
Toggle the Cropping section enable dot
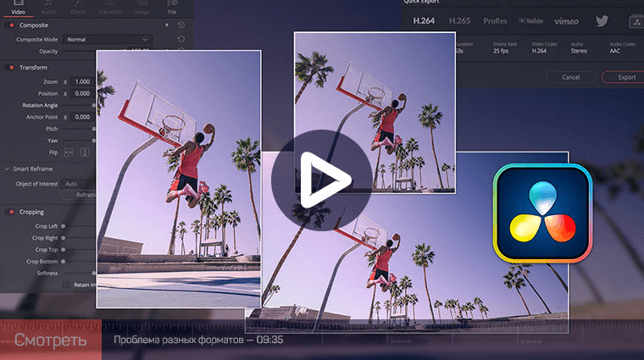coord(12,212)
